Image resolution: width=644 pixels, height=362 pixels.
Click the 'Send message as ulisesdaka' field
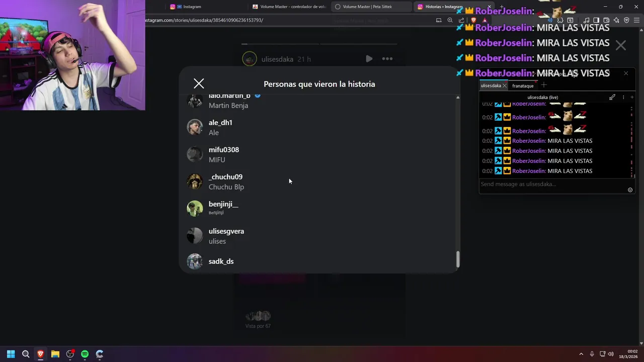[x=552, y=184]
